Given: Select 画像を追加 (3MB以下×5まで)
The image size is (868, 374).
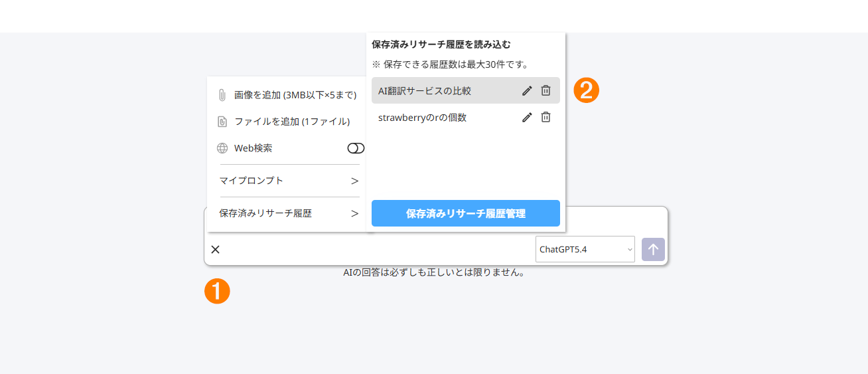Looking at the screenshot, I should tap(295, 95).
